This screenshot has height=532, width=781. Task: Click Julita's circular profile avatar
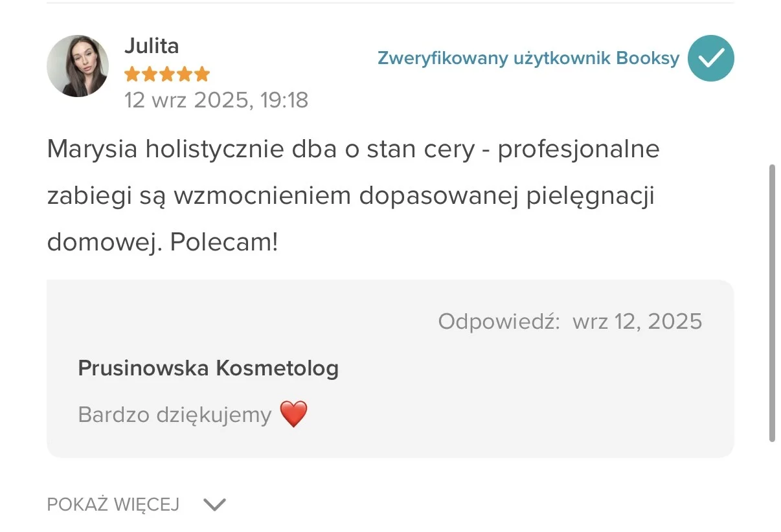pyautogui.click(x=78, y=66)
